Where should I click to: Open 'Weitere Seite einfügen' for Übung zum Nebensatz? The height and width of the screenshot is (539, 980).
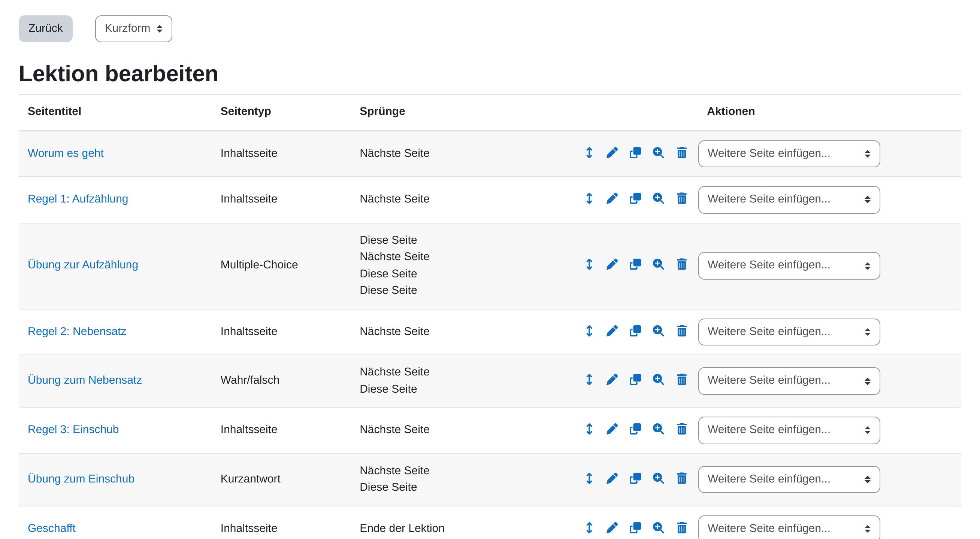[789, 381]
